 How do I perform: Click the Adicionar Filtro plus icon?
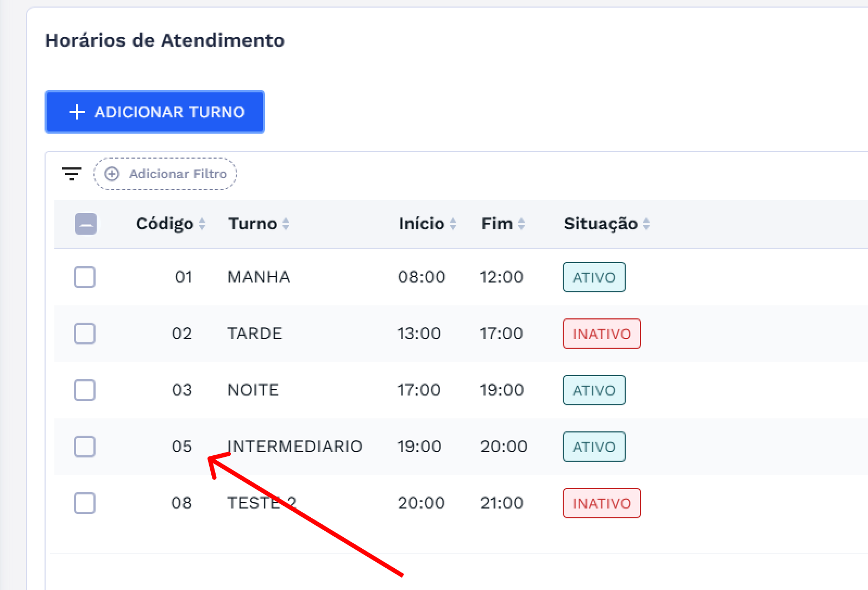(x=112, y=174)
